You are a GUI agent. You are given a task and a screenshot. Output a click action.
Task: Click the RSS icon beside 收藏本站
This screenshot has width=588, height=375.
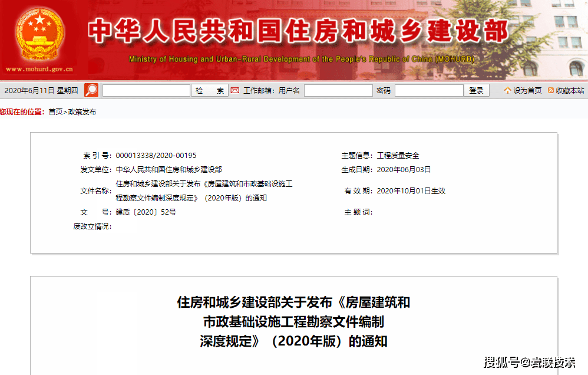click(551, 90)
